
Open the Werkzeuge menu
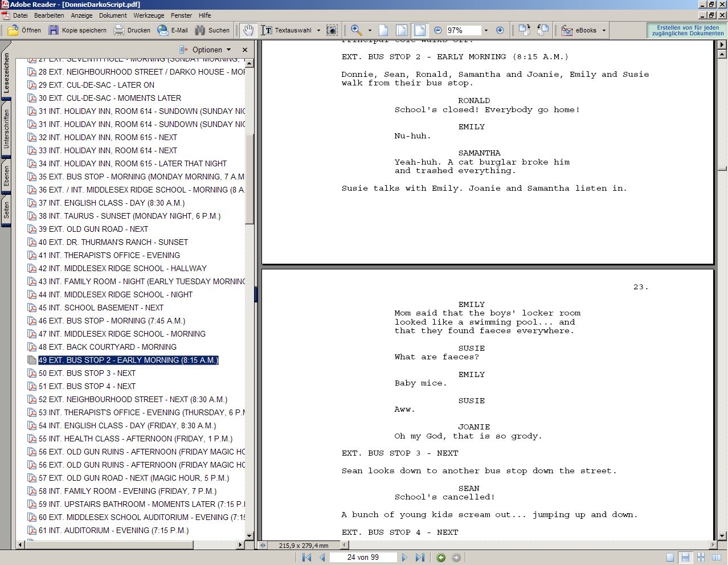pyautogui.click(x=148, y=15)
